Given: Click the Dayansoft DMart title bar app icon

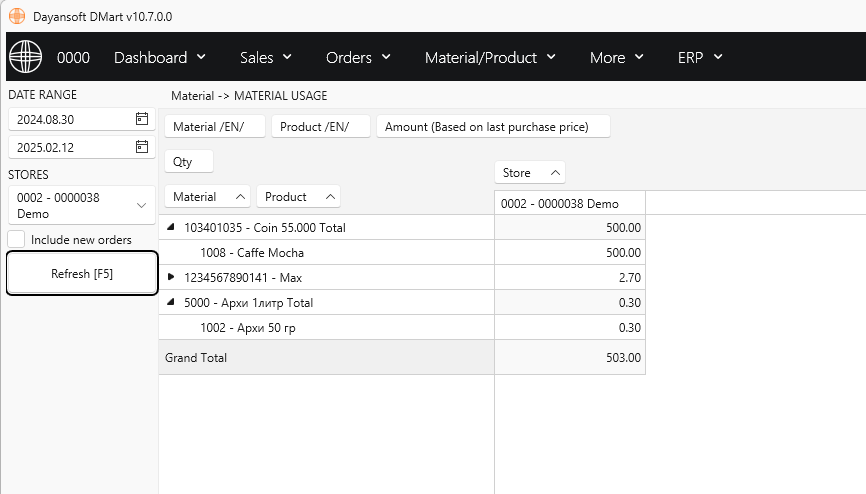Looking at the screenshot, I should (17, 16).
